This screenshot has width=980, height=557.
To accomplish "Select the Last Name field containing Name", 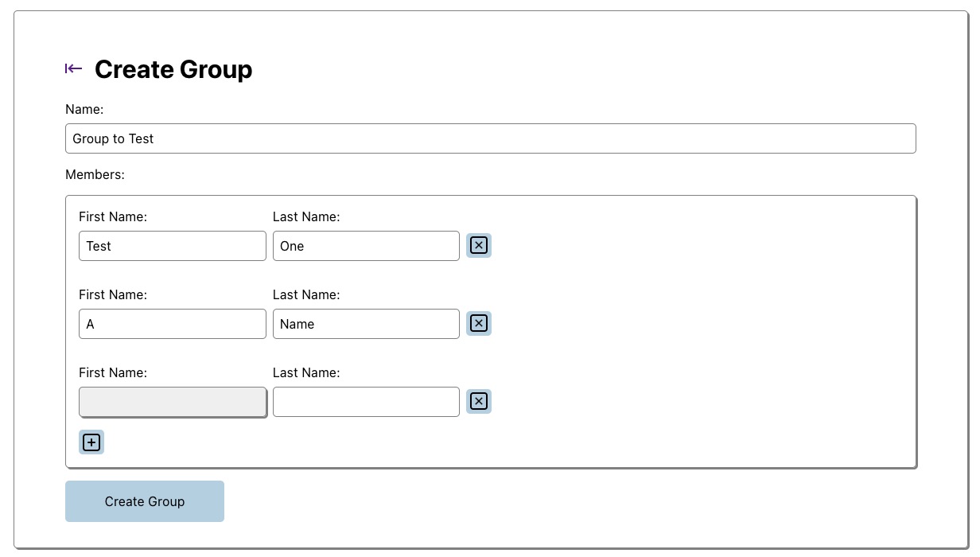I will (366, 324).
